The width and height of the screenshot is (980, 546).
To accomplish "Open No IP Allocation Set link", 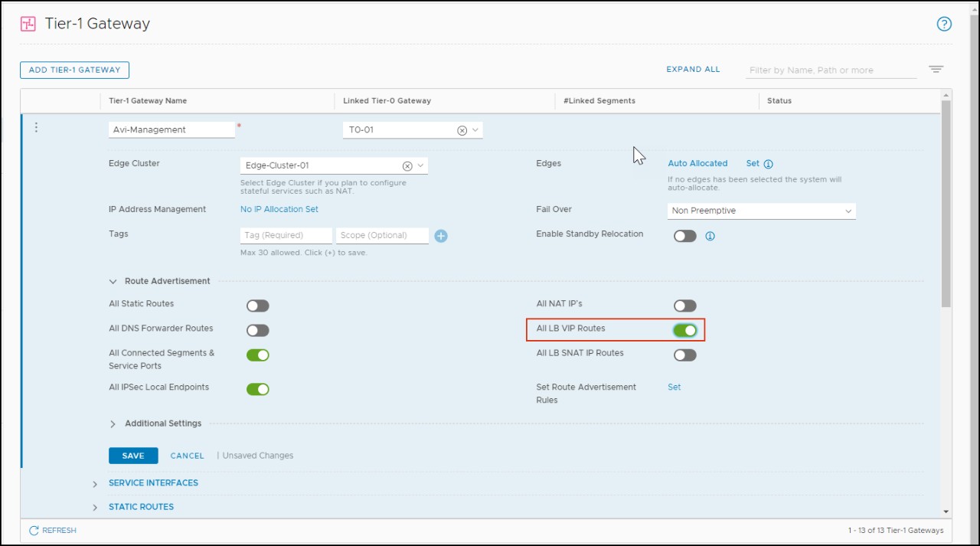I will click(279, 209).
